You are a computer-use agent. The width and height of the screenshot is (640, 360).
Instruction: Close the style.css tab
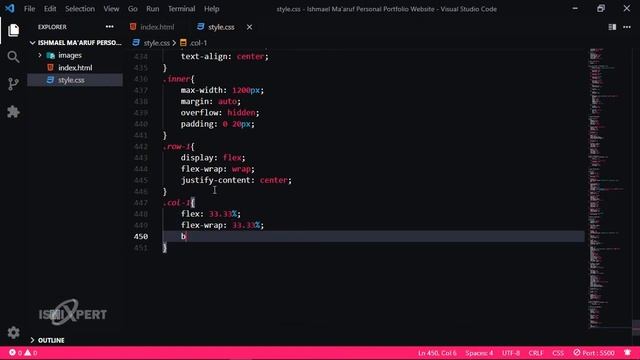pos(249,27)
